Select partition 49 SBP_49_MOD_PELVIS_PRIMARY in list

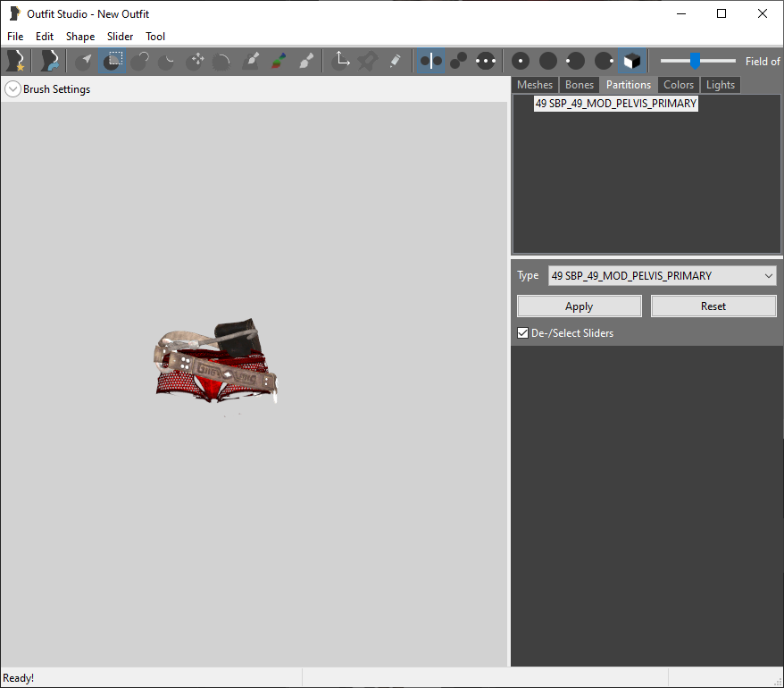coord(615,104)
